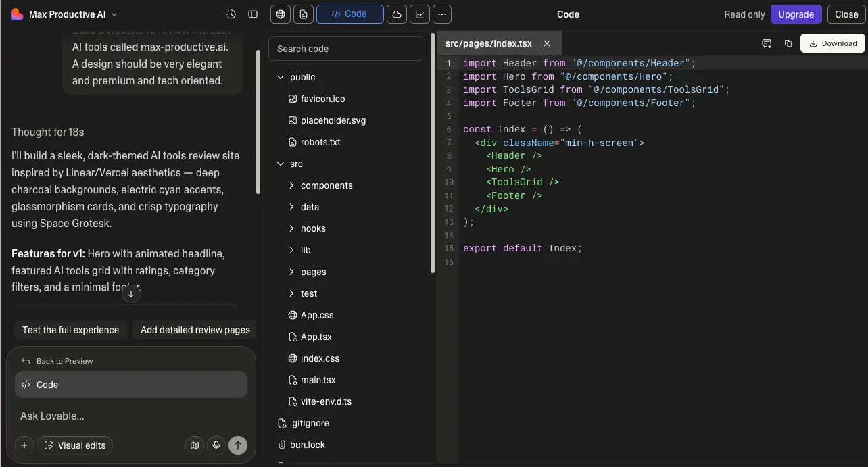The height and width of the screenshot is (467, 868).
Task: Select the Code item above chat input
Action: click(131, 385)
